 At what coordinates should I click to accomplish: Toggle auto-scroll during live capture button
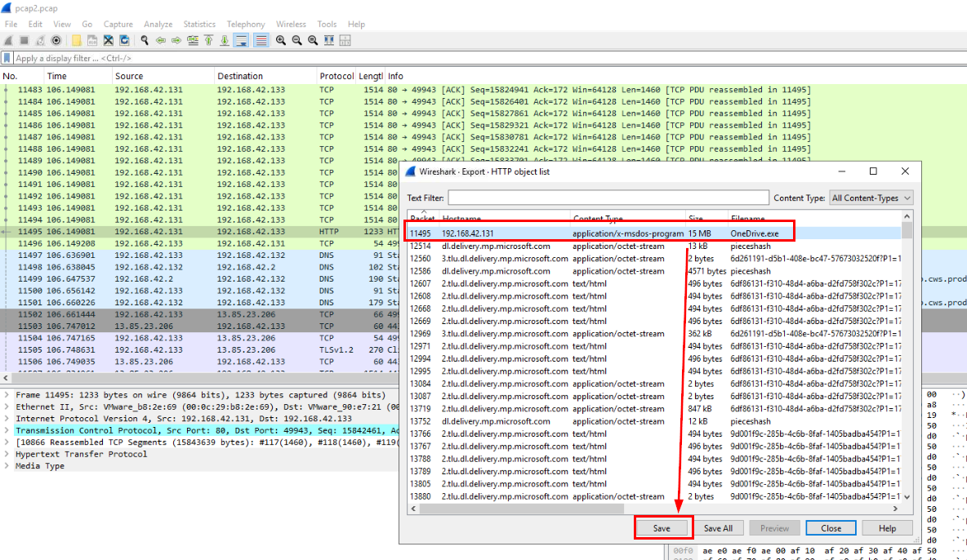[x=241, y=40]
